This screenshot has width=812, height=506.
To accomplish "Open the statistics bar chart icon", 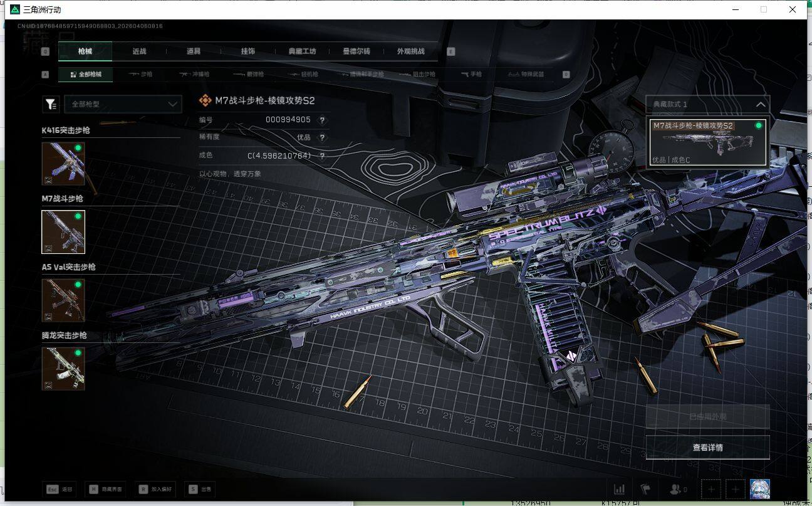I will (x=619, y=489).
